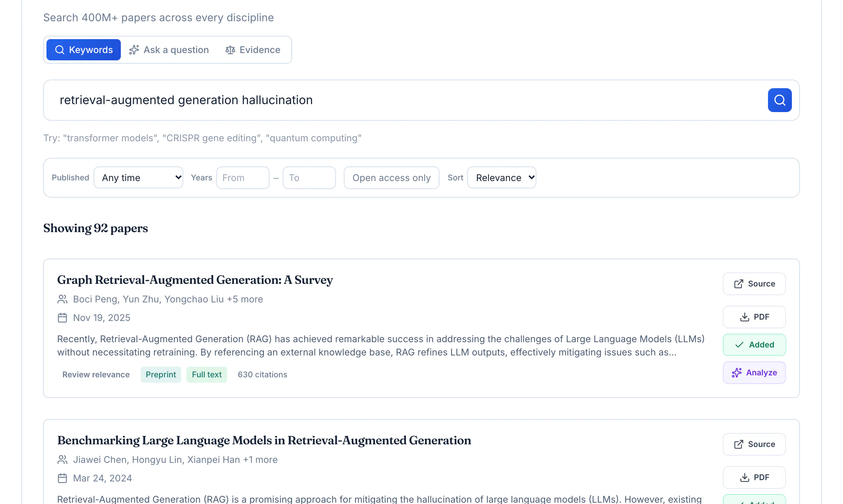Toggle Open access only filter

pyautogui.click(x=391, y=178)
